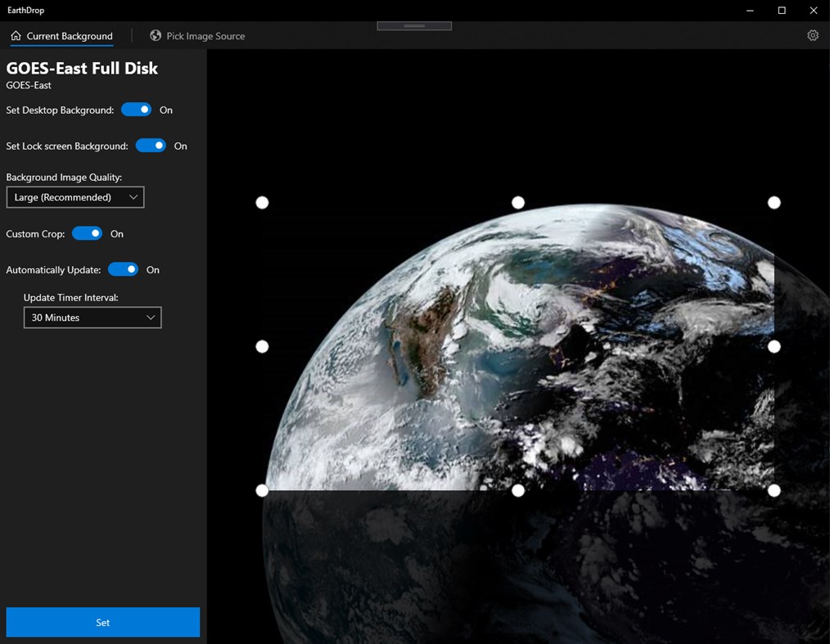The image size is (830, 644).
Task: Open the settings gear in the top-right corner
Action: 812,35
